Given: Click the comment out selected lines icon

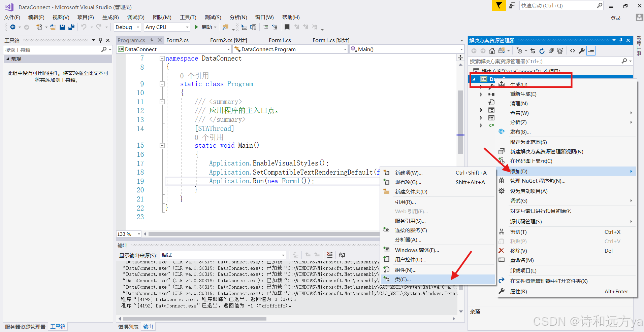Looking at the screenshot, I should click(266, 27).
